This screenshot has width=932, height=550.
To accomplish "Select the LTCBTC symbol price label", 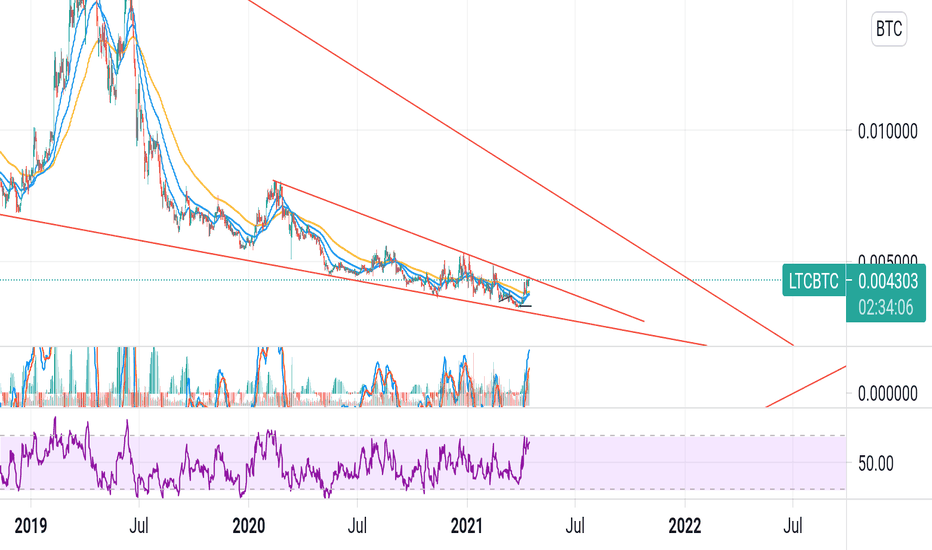I will [x=813, y=280].
